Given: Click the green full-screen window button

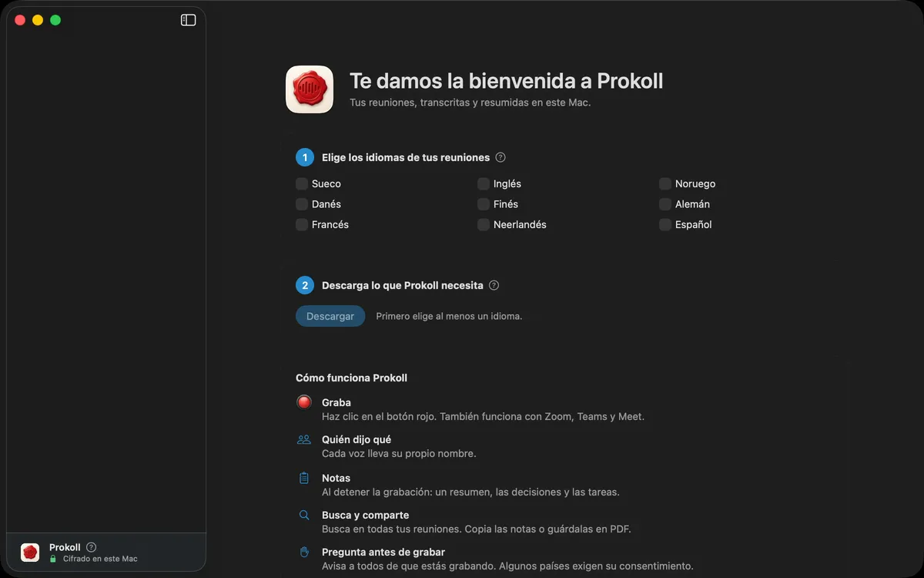Looking at the screenshot, I should click(x=55, y=20).
